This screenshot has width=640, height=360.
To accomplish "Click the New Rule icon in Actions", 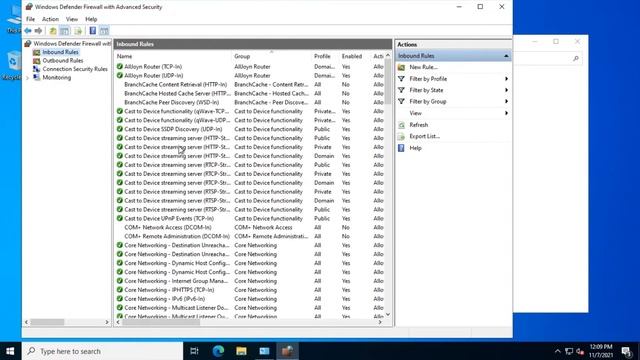I will pos(401,67).
